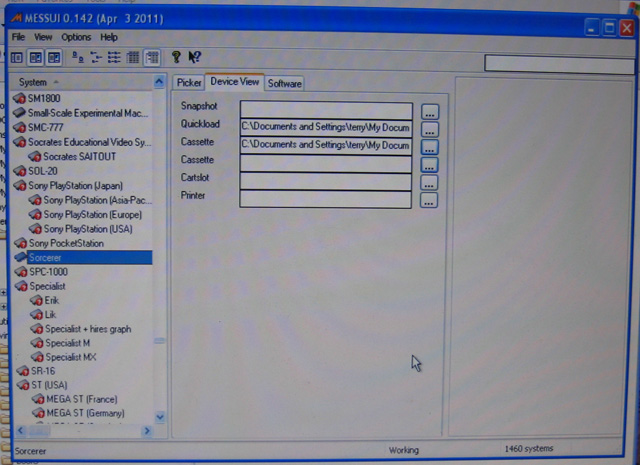Click the vertical scrollbar thumb in system list
The image size is (640, 465).
pyautogui.click(x=159, y=341)
